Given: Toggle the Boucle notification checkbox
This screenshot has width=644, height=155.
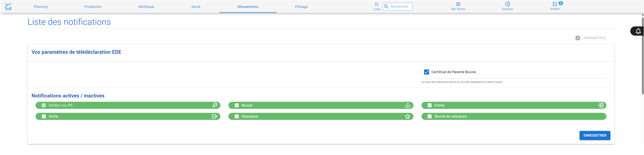Looking at the screenshot, I should point(237,105).
